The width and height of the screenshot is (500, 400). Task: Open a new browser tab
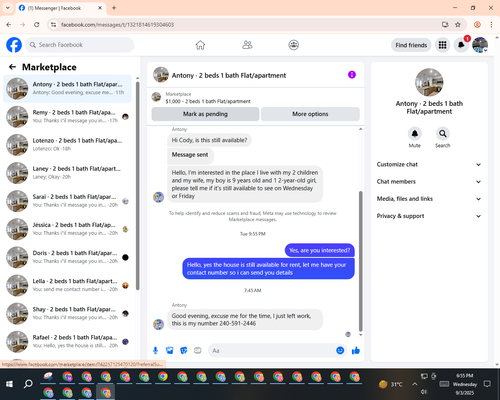point(114,8)
